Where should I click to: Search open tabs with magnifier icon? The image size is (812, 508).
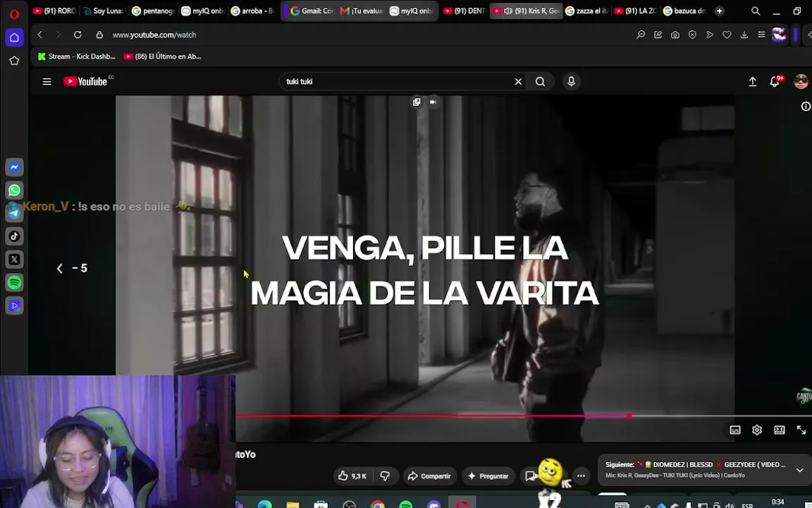click(x=756, y=11)
